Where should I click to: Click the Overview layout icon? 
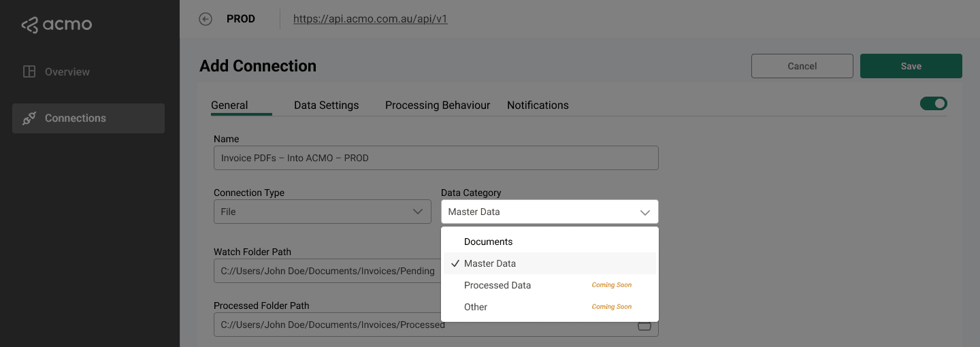click(x=29, y=71)
